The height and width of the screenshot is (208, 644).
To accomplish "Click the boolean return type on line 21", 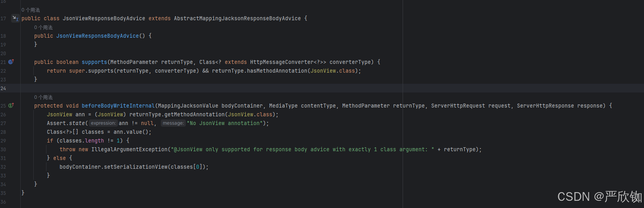I will point(67,62).
